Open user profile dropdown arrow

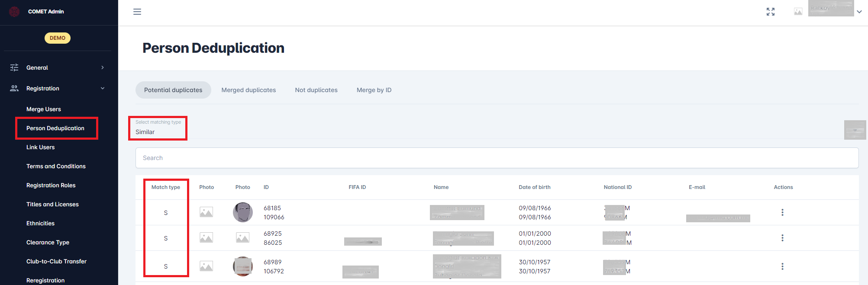pyautogui.click(x=859, y=12)
